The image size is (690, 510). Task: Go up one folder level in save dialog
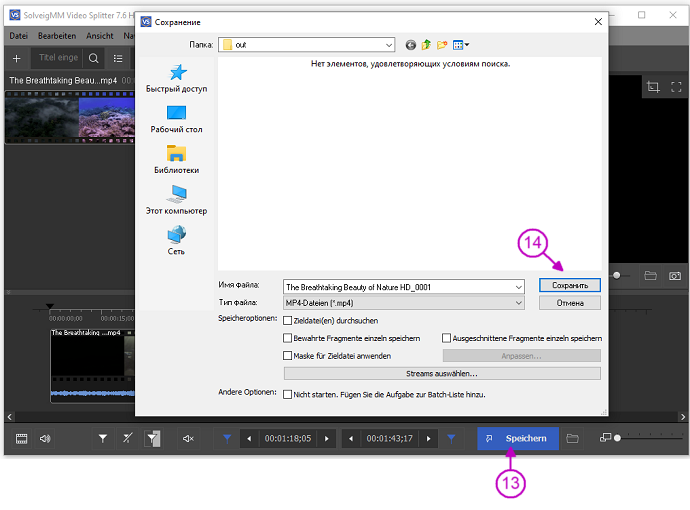click(x=426, y=45)
